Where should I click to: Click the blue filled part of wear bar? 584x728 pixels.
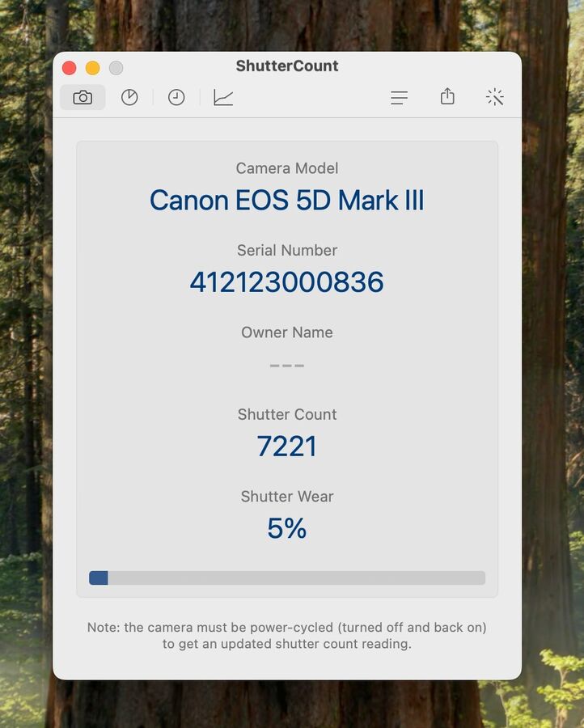(99, 578)
